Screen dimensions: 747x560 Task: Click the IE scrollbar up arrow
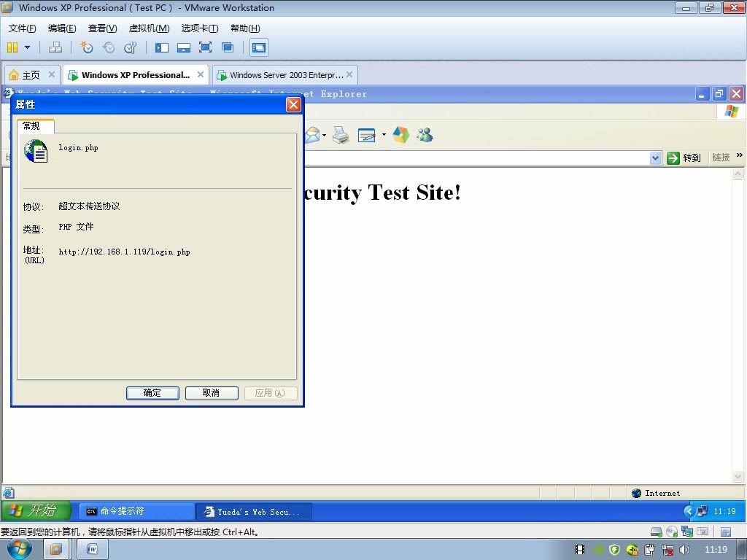point(738,174)
